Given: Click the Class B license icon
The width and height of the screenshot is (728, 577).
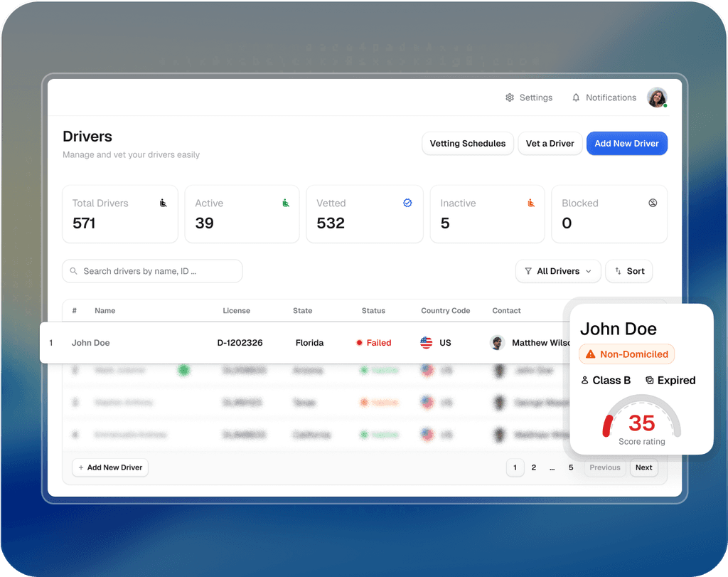Looking at the screenshot, I should [586, 380].
